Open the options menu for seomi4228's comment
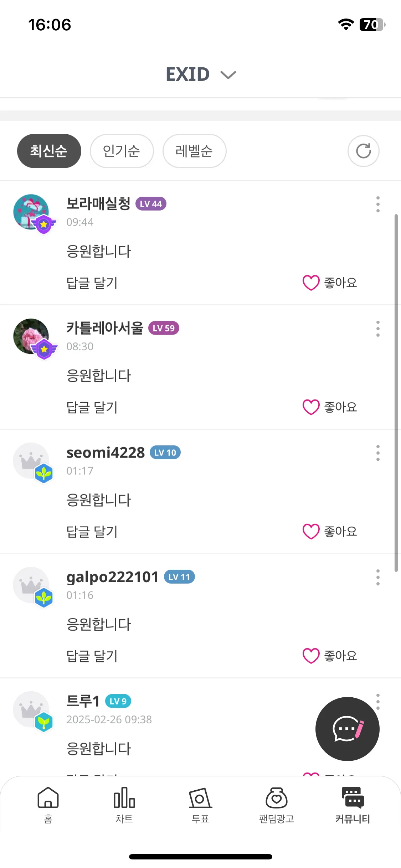This screenshot has height=868, width=401. pos(378,453)
